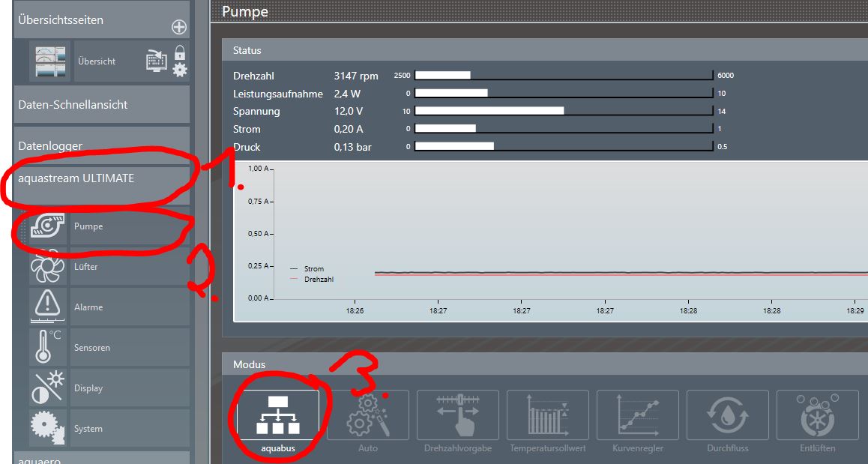
Task: Click the Pumpe pump icon in sidebar
Action: pyautogui.click(x=49, y=226)
